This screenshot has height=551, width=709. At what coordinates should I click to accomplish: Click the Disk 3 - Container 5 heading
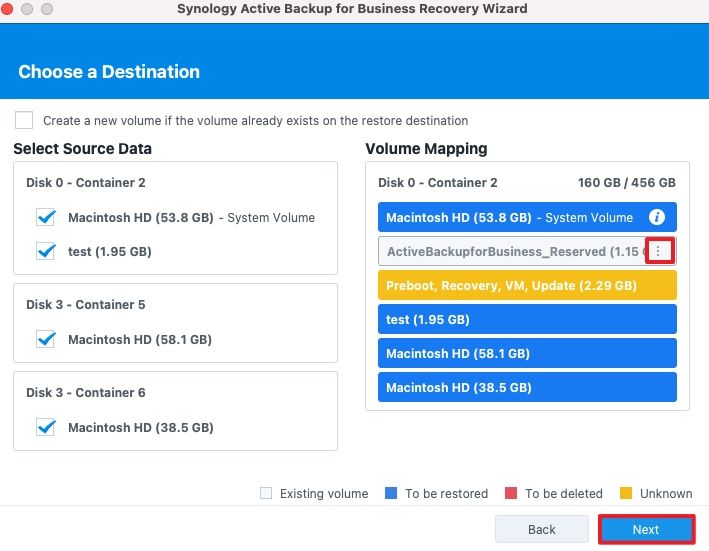[86, 305]
